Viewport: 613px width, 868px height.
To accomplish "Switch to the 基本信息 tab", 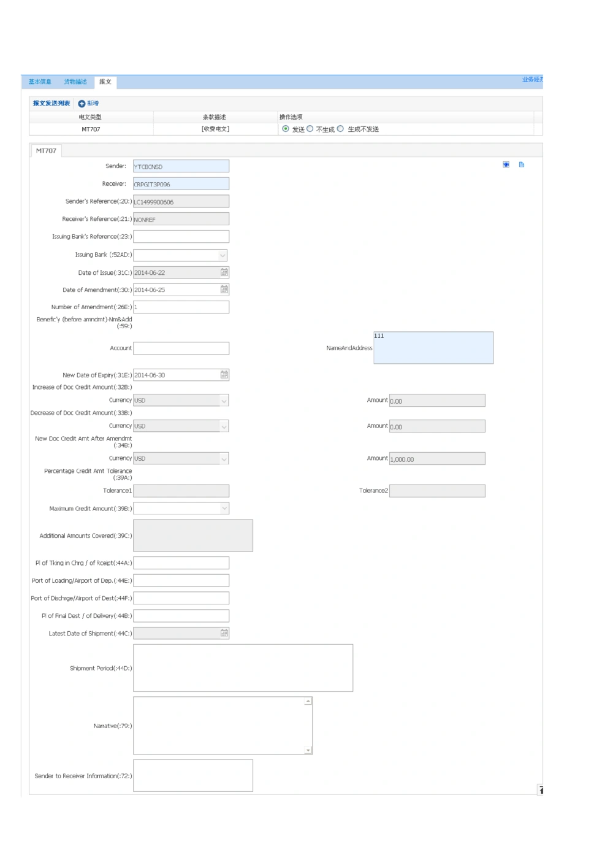I will tap(40, 82).
